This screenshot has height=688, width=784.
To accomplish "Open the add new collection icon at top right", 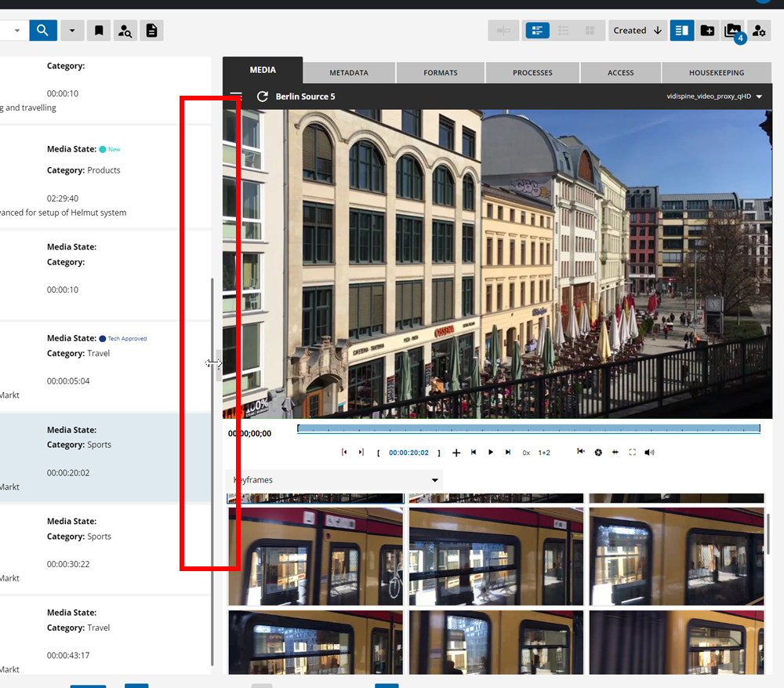I will tap(708, 30).
